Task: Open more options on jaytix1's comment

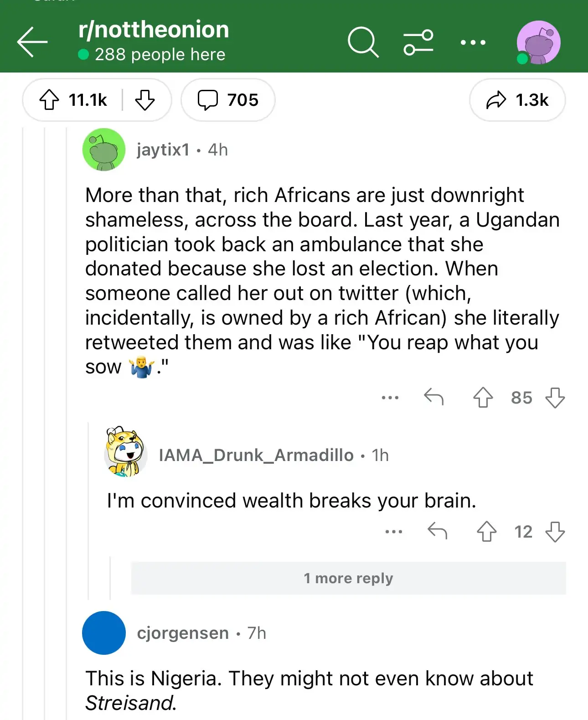Action: [390, 398]
